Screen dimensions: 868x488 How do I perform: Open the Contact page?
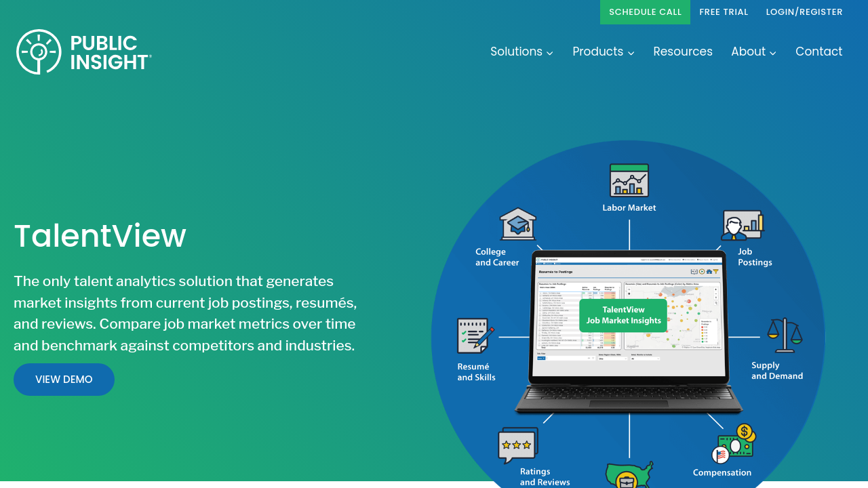point(818,52)
